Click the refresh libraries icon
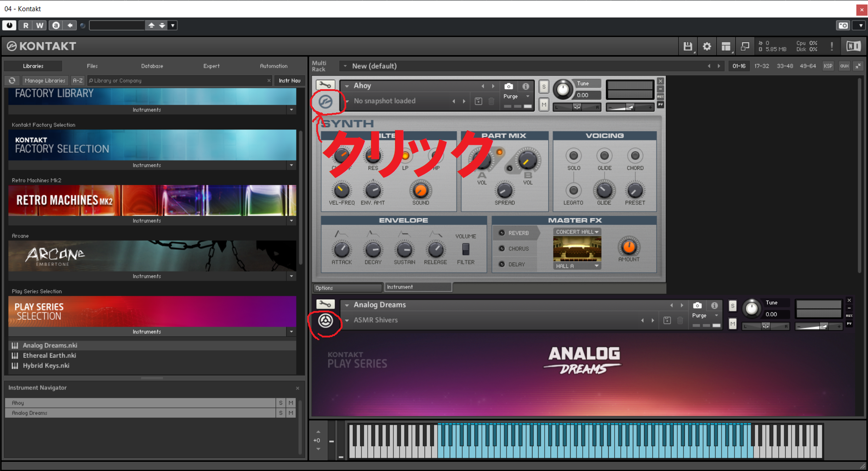868x471 pixels. pyautogui.click(x=12, y=80)
